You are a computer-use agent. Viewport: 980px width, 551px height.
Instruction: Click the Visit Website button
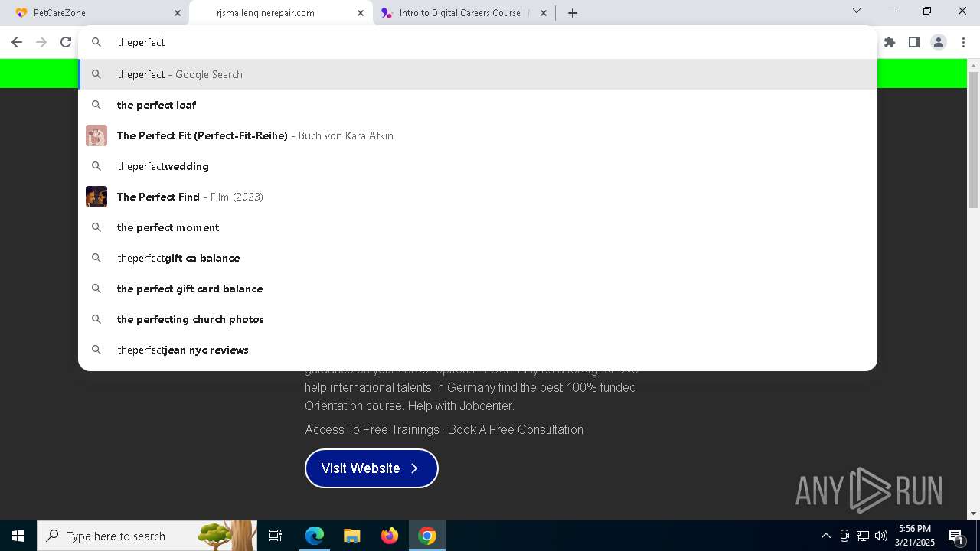click(x=371, y=468)
